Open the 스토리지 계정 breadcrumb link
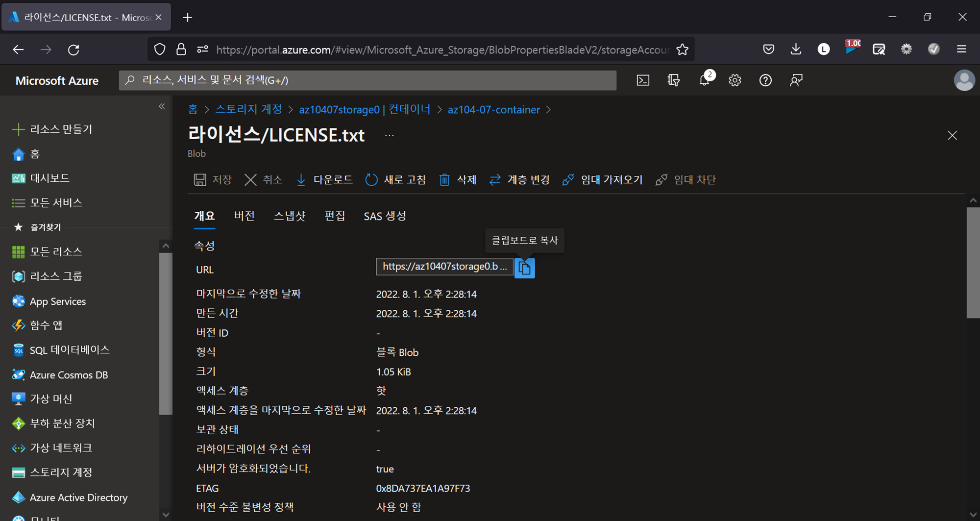The width and height of the screenshot is (980, 521). [249, 109]
